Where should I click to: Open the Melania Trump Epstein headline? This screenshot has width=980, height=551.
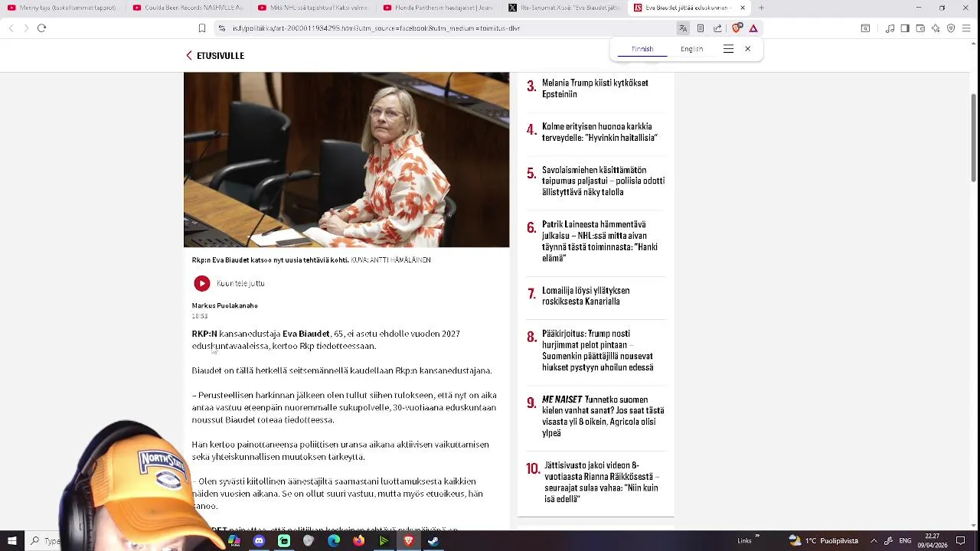[595, 89]
